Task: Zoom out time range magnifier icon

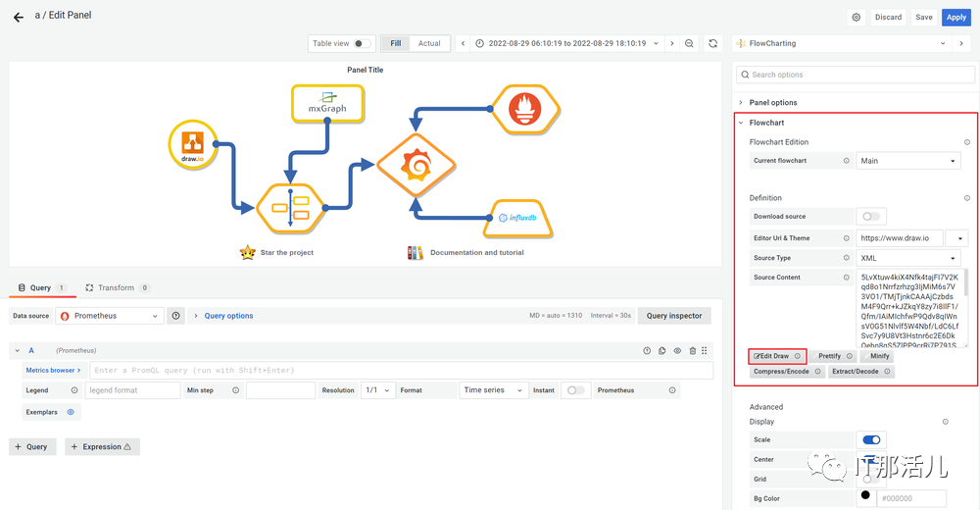Action: coord(689,44)
